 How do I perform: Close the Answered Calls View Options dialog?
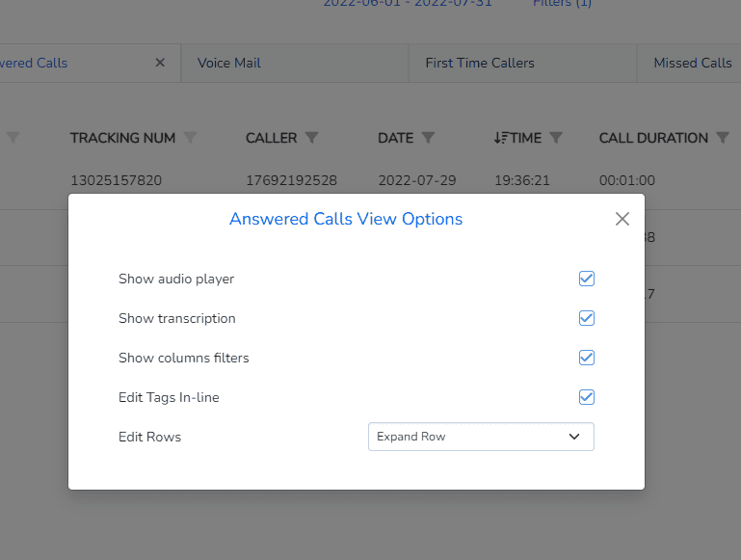pos(622,219)
